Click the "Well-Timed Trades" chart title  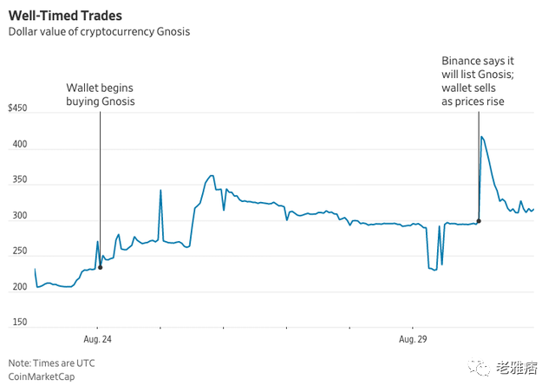coord(64,16)
